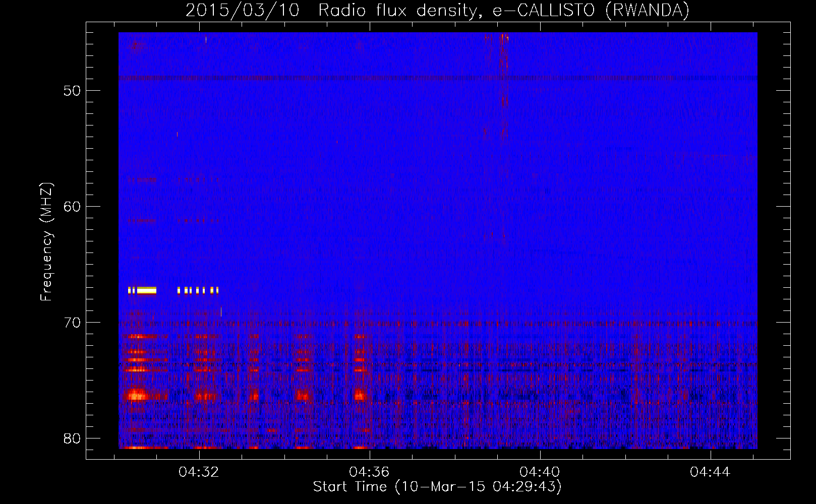Screen dimensions: 816x504
Task: Click the 'Start Time (10-Mar-15 04:29:43)' label
Action: (x=437, y=487)
